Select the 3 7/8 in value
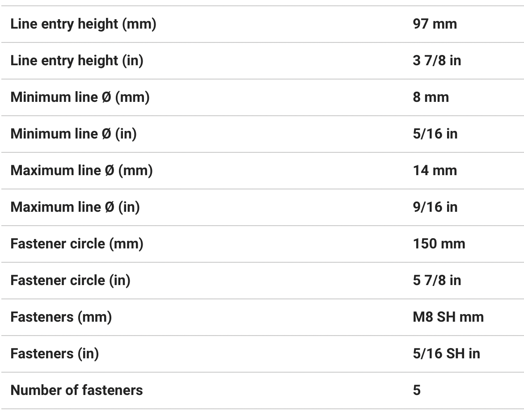Viewport: 524px width, 420px height. [437, 61]
